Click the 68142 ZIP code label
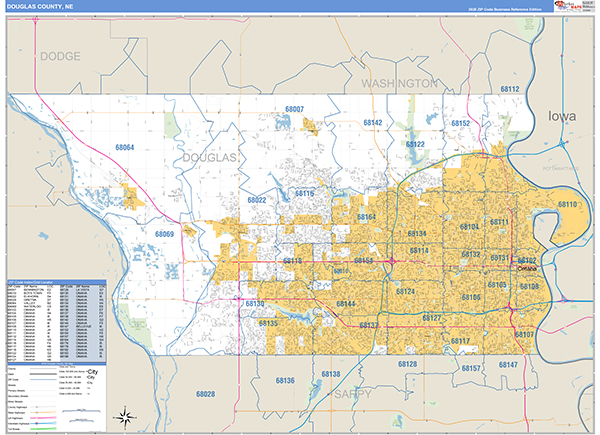 372,122
